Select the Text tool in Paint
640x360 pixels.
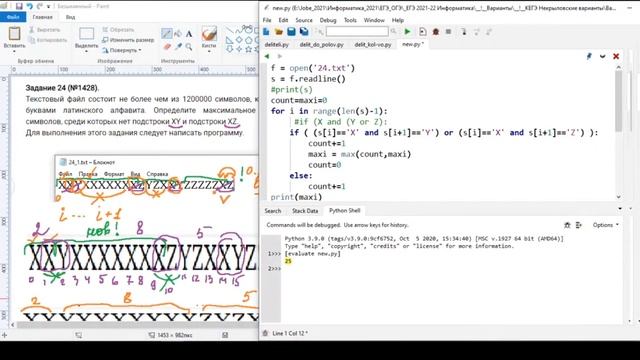click(x=189, y=34)
